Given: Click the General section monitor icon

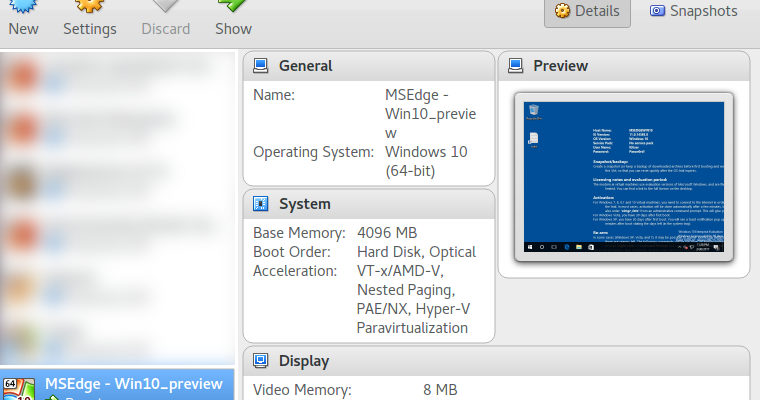Looking at the screenshot, I should coord(261,67).
